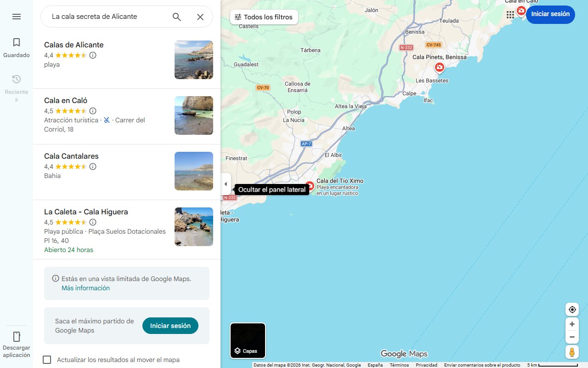Viewport: 588px width, 368px height.
Task: Click the show-your-location compass icon
Action: [572, 309]
